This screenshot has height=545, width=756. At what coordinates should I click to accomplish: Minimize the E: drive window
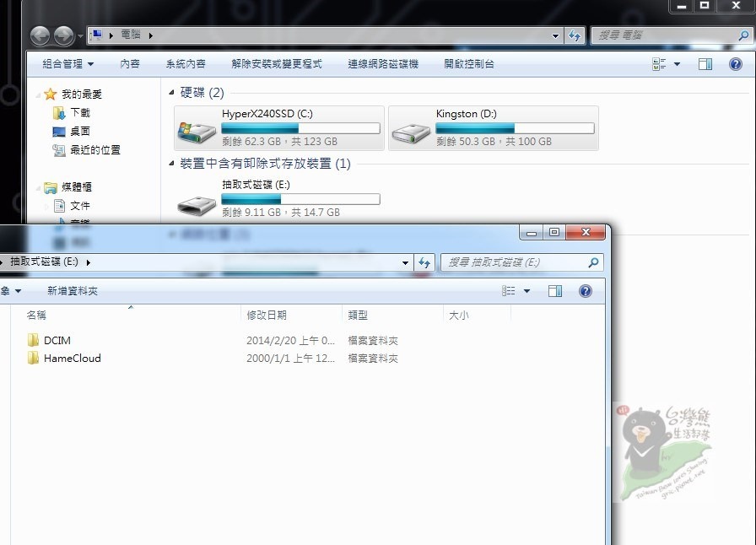[x=532, y=233]
